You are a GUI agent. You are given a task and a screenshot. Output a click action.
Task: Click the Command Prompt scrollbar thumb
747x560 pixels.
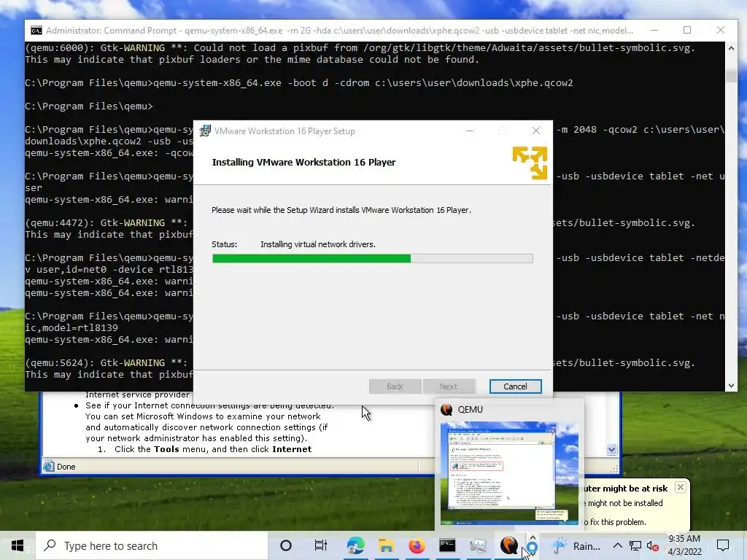(731, 76)
